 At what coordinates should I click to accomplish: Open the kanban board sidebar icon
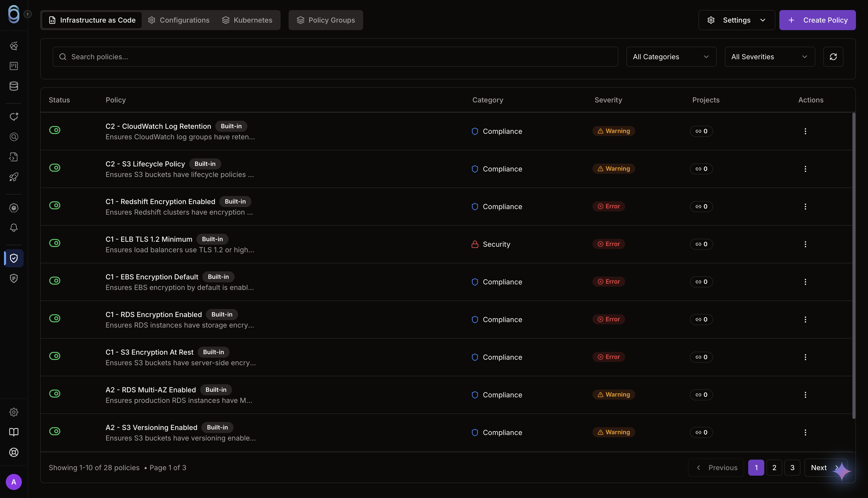tap(14, 66)
